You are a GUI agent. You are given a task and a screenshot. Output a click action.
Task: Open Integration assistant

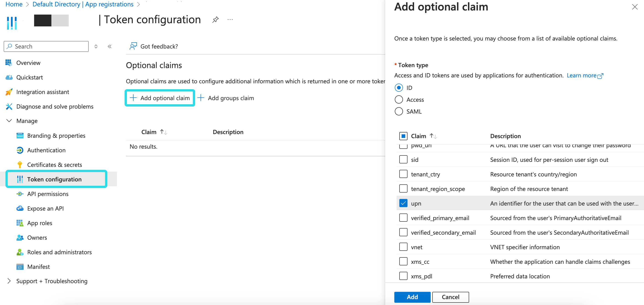(x=43, y=92)
